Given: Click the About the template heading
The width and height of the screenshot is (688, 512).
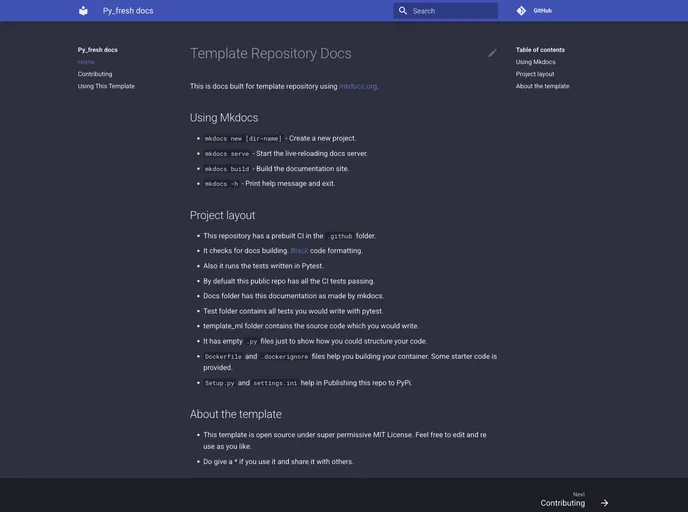Looking at the screenshot, I should tap(236, 414).
